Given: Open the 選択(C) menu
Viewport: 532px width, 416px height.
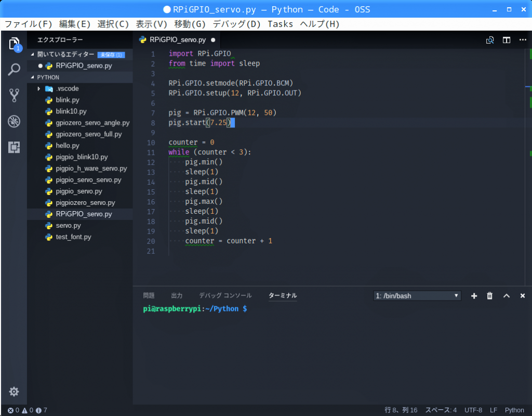Looking at the screenshot, I should point(113,24).
